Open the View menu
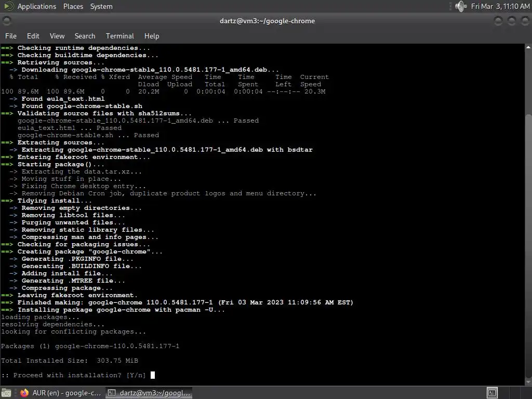 click(x=57, y=36)
